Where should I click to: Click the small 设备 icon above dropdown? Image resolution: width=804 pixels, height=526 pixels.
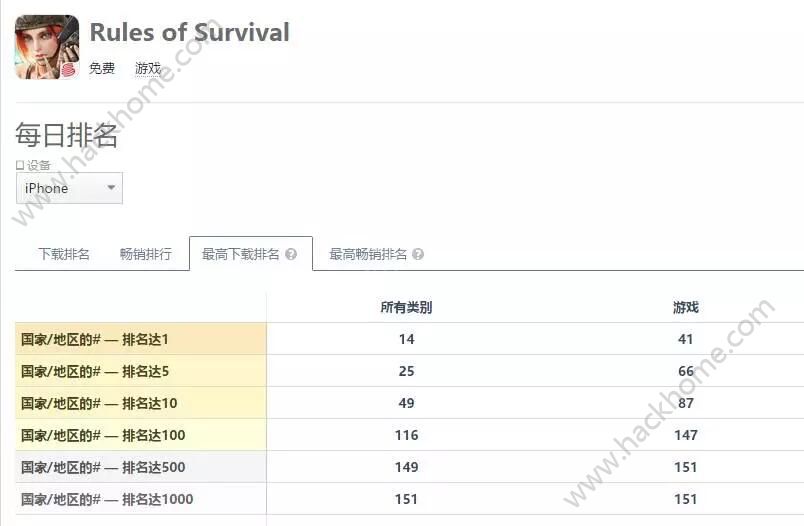[20, 165]
